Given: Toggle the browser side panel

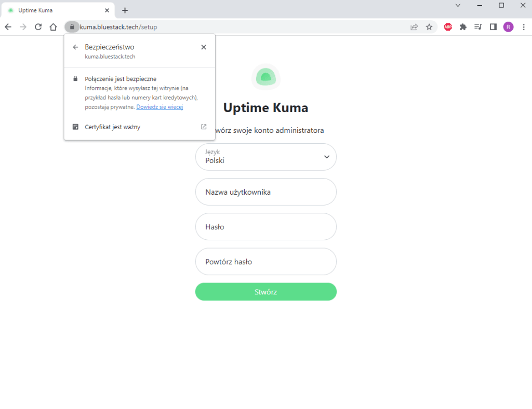Looking at the screenshot, I should pyautogui.click(x=494, y=27).
